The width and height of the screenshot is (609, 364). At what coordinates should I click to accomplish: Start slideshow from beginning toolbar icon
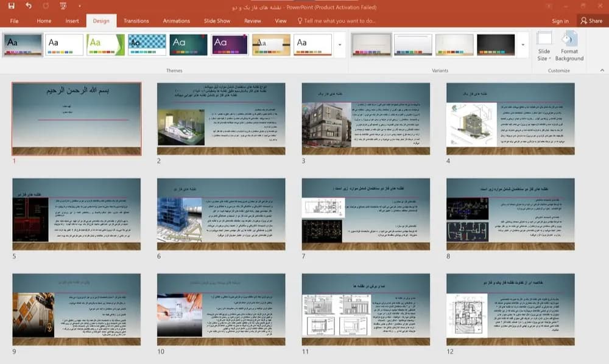coord(63,6)
